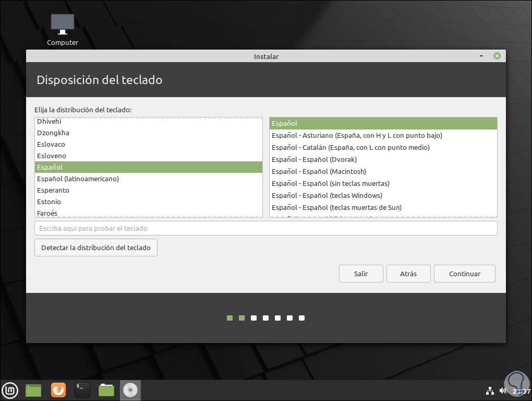Open the Linux Mint menu
This screenshot has height=401, width=532.
[x=10, y=390]
